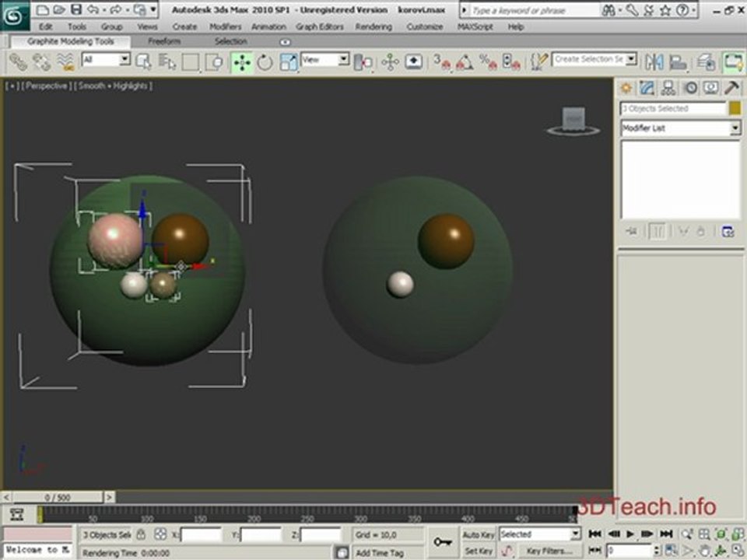The height and width of the screenshot is (560, 747).
Task: Open the Utilities command panel tab
Action: click(731, 88)
